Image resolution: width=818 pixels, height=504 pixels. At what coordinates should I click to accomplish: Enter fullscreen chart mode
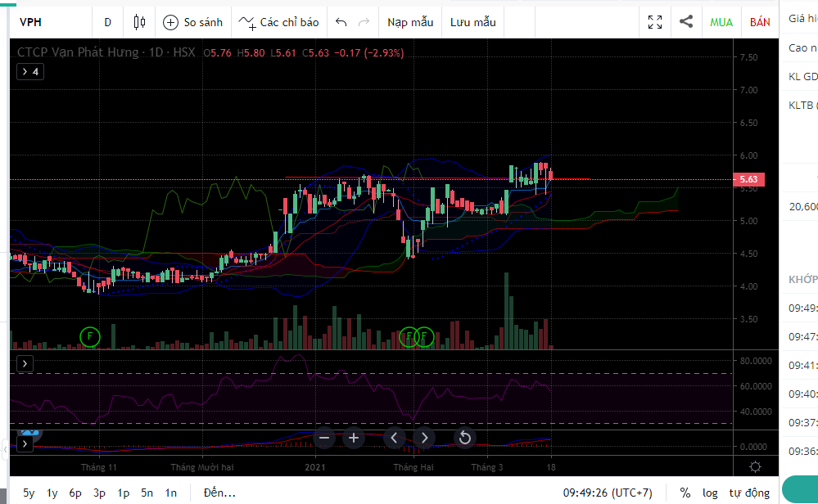pyautogui.click(x=655, y=22)
